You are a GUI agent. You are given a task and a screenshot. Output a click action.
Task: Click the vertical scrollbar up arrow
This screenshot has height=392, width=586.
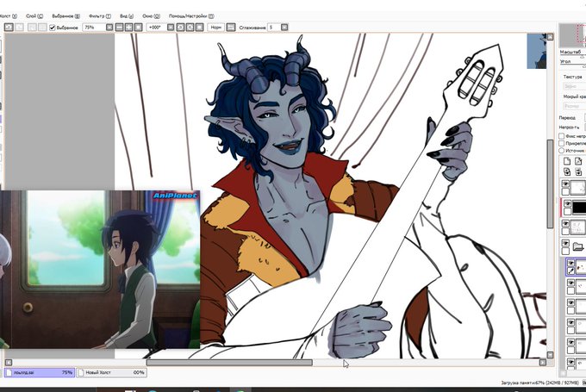[550, 37]
